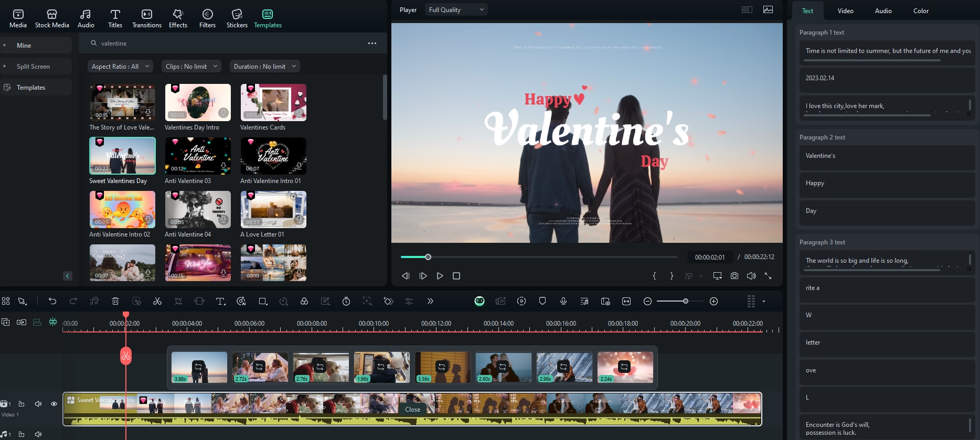The width and height of the screenshot is (980, 440).
Task: Open timeline view options dropdown arrow
Action: click(x=764, y=302)
